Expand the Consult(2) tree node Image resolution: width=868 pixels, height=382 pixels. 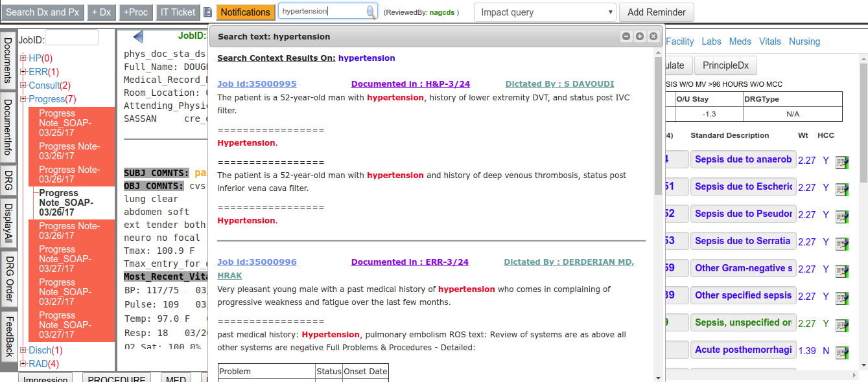(x=23, y=85)
